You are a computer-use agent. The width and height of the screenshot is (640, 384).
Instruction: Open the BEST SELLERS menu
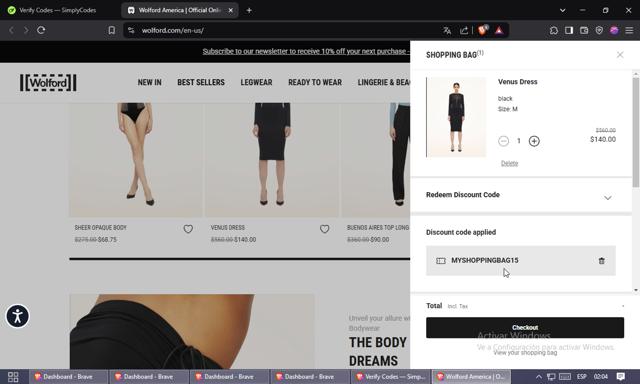click(201, 82)
